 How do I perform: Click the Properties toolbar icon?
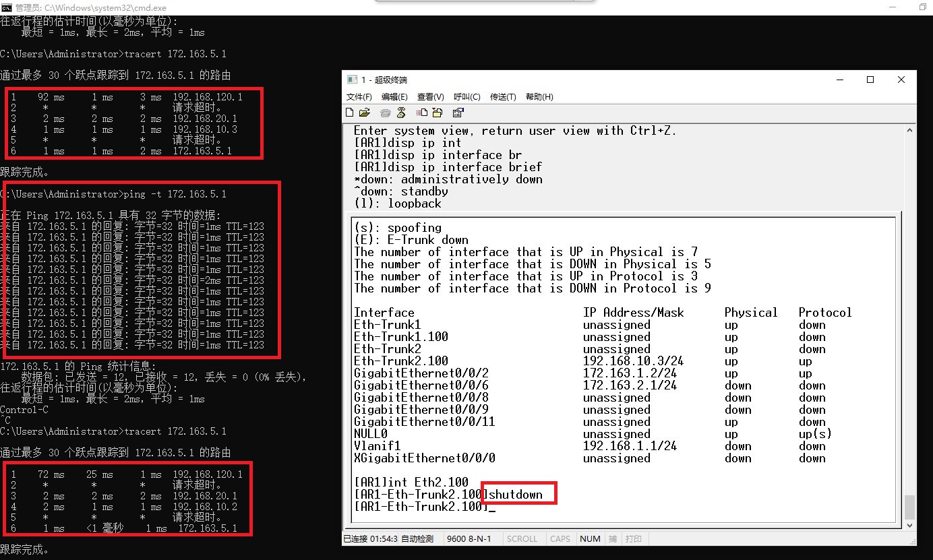pyautogui.click(x=458, y=113)
